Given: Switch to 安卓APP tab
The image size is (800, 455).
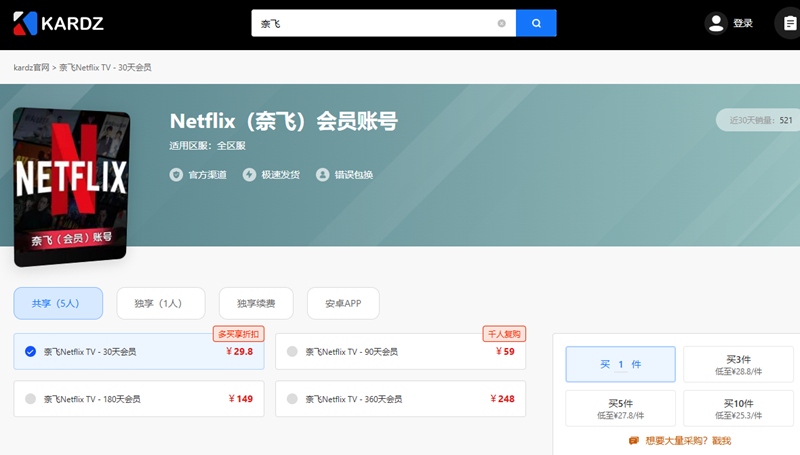Looking at the screenshot, I should point(343,304).
